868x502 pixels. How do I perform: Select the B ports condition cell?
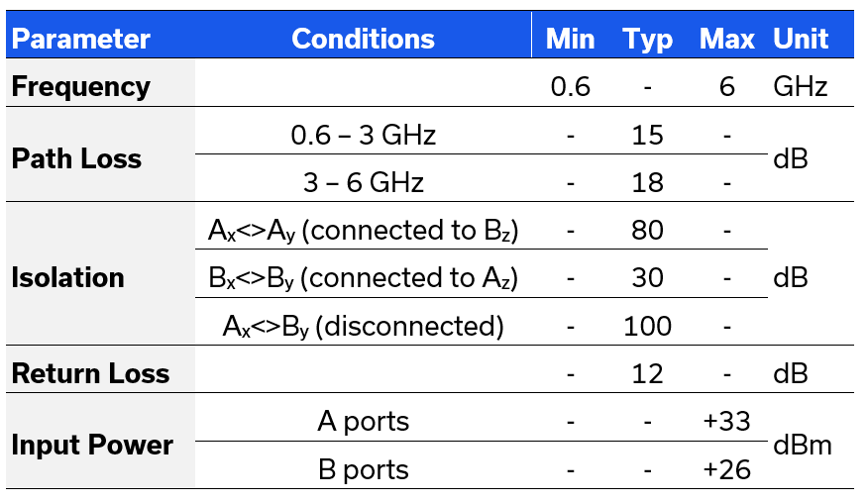pos(364,468)
